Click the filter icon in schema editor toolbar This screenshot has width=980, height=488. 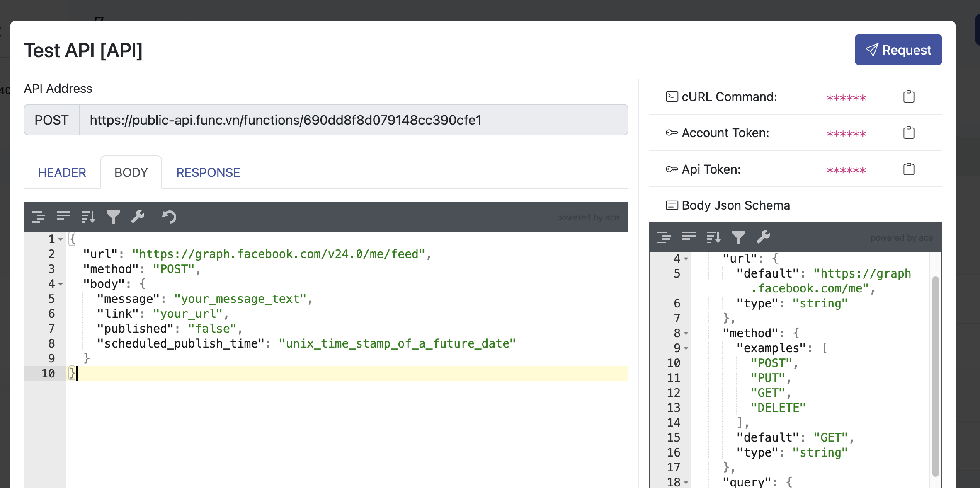(x=738, y=237)
